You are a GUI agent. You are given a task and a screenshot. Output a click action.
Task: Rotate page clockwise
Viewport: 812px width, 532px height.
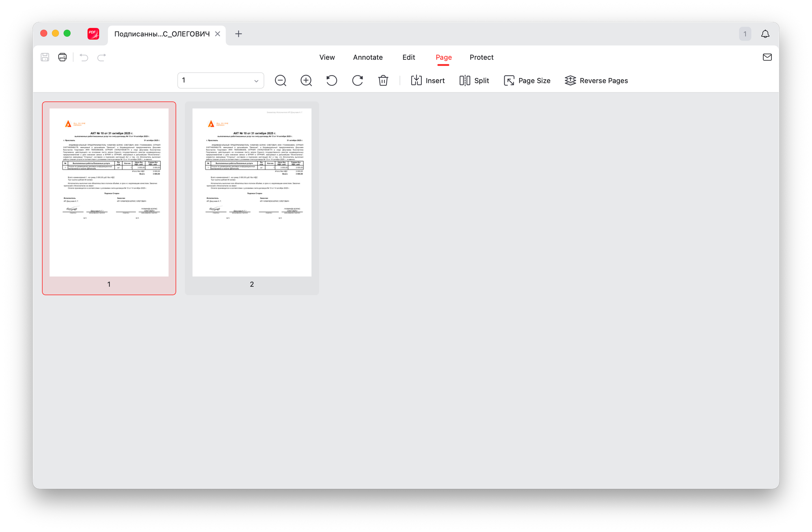[357, 80]
